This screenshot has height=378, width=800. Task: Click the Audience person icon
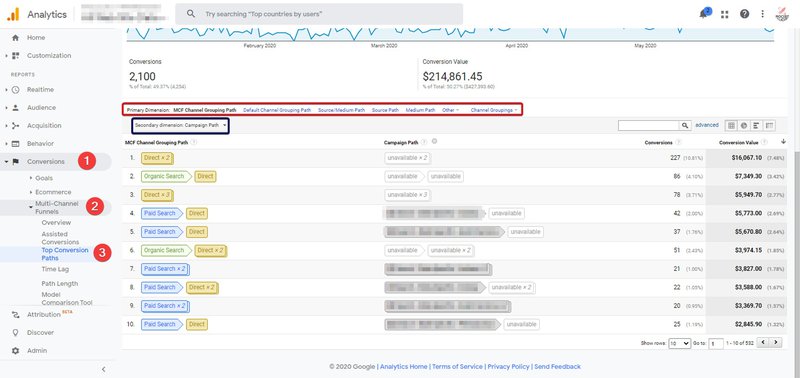pos(15,108)
